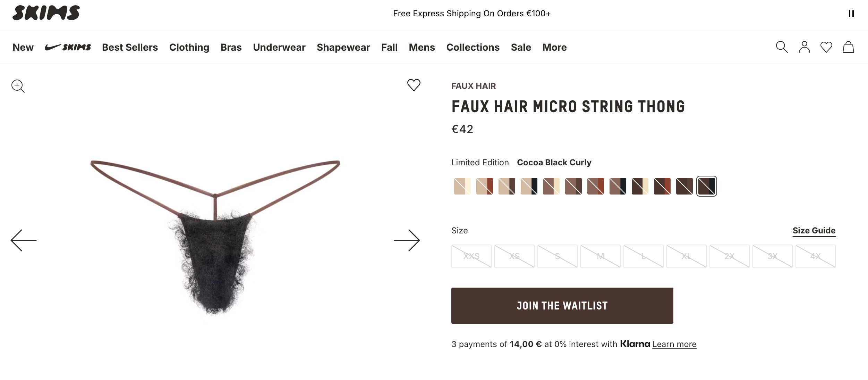The image size is (868, 380).
Task: Select the first color swatch
Action: [x=462, y=186]
